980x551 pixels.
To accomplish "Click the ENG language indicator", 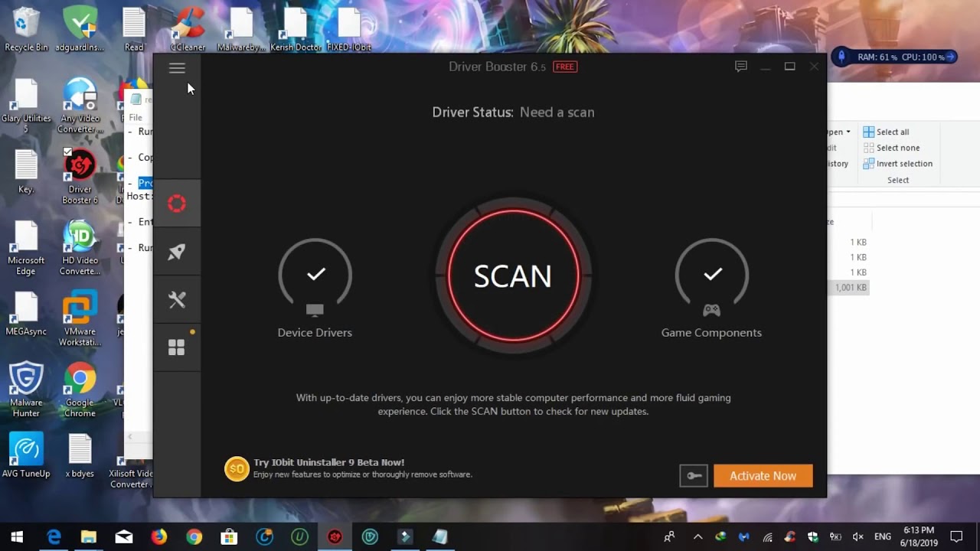I will pos(883,537).
